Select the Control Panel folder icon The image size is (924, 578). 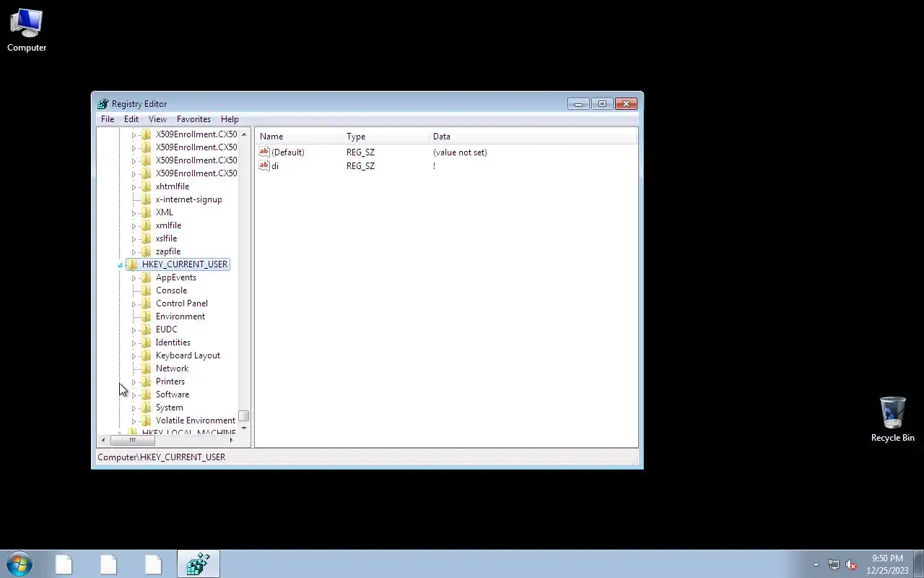pos(147,303)
